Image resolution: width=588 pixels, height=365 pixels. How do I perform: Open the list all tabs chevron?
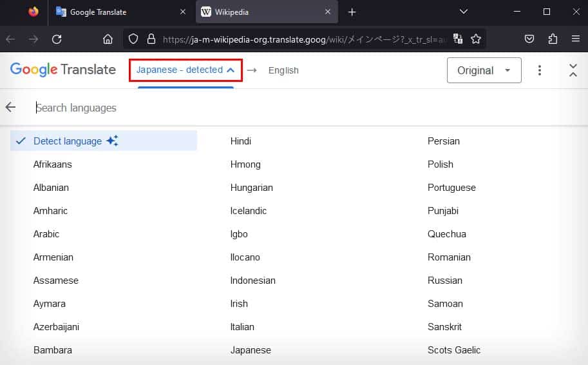pos(464,12)
